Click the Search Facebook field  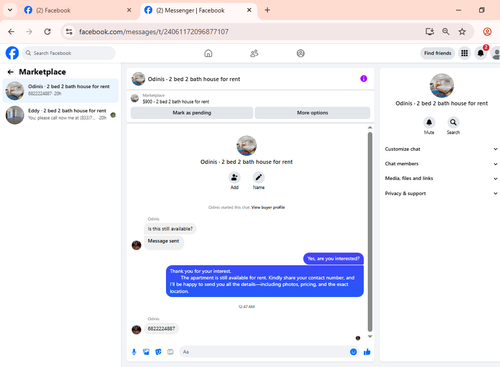pos(69,53)
